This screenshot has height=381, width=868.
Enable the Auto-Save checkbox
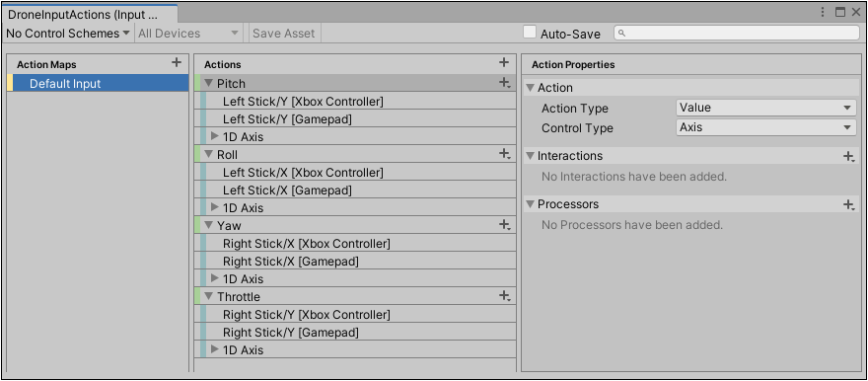pyautogui.click(x=530, y=33)
